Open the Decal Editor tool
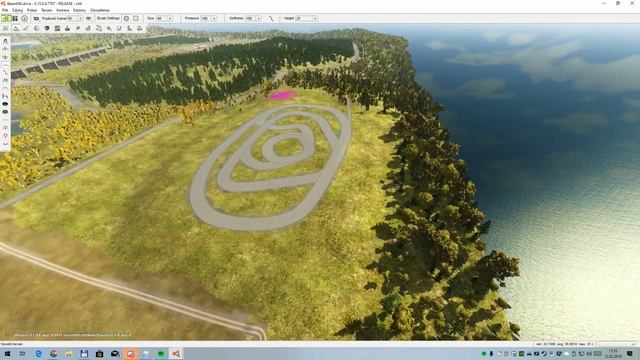Image resolution: width=640 pixels, height=360 pixels. click(67, 29)
